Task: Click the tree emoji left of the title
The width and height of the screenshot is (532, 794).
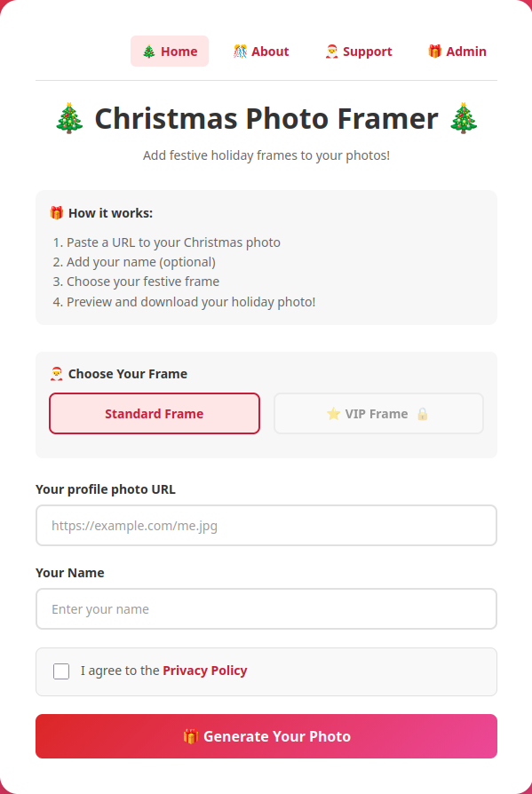Action: [x=69, y=118]
